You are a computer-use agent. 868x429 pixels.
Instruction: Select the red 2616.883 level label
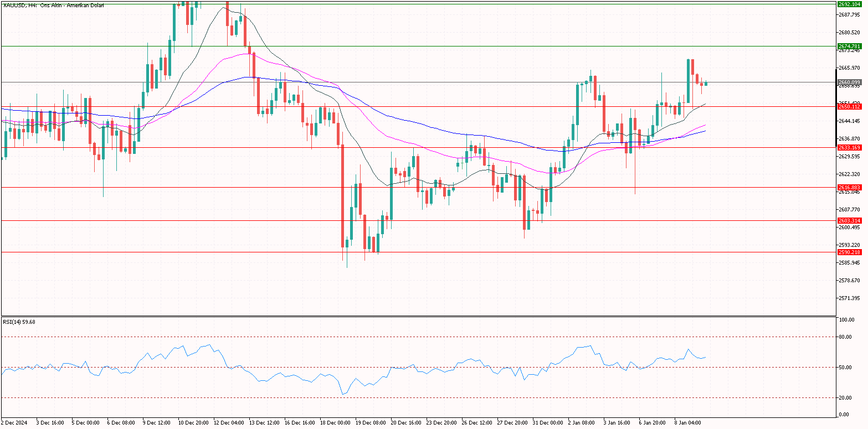point(849,188)
